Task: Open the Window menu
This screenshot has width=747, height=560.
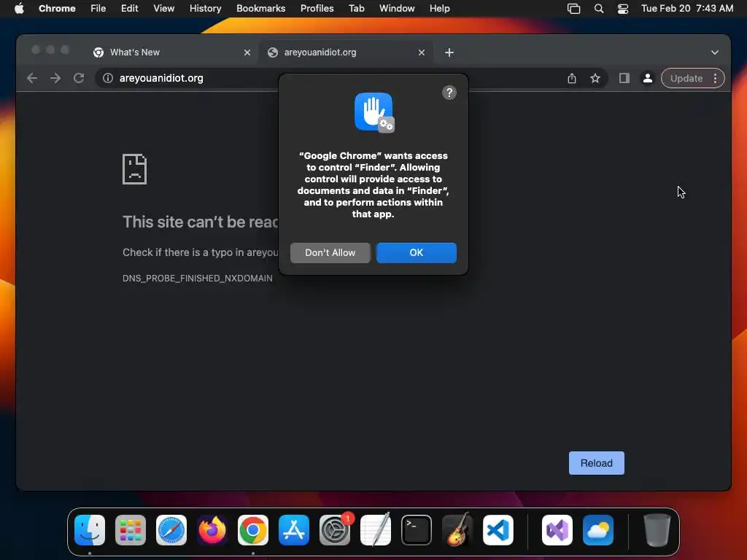Action: [397, 9]
